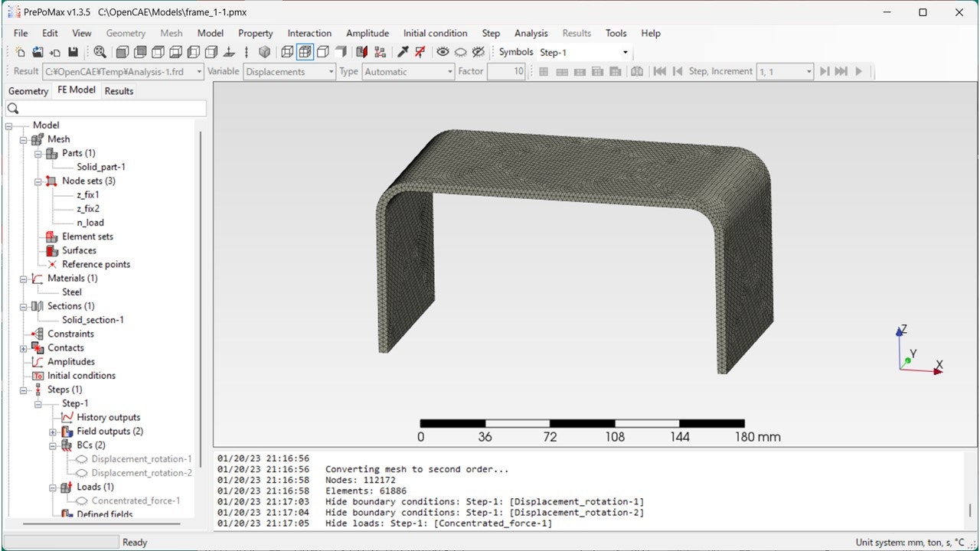This screenshot has height=551, width=980.
Task: Click the exploded view icon
Action: click(x=380, y=52)
